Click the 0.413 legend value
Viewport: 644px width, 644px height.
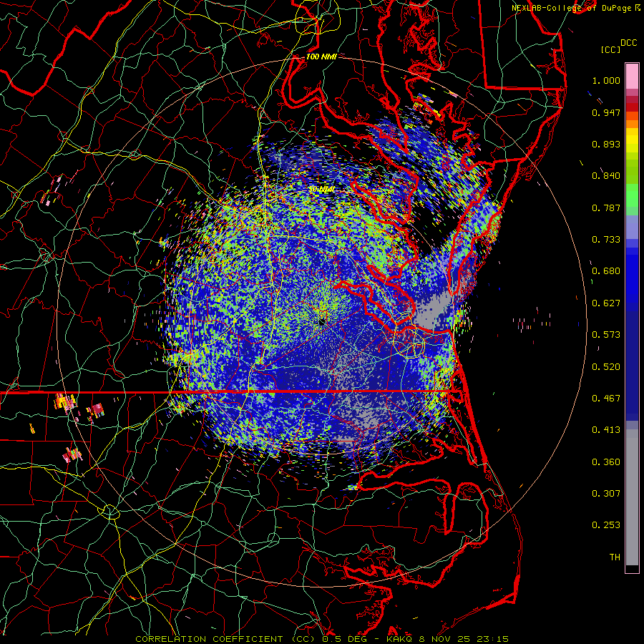[x=606, y=430]
